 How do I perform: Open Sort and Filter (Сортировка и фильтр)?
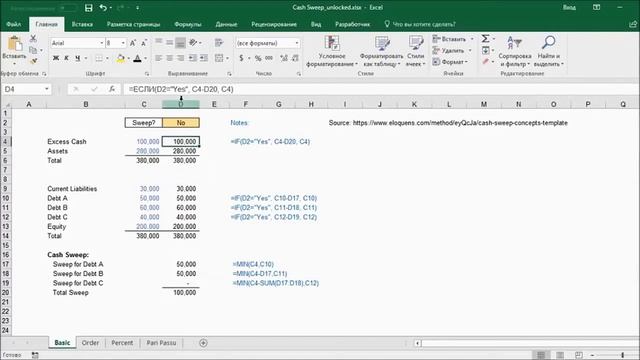(515, 51)
